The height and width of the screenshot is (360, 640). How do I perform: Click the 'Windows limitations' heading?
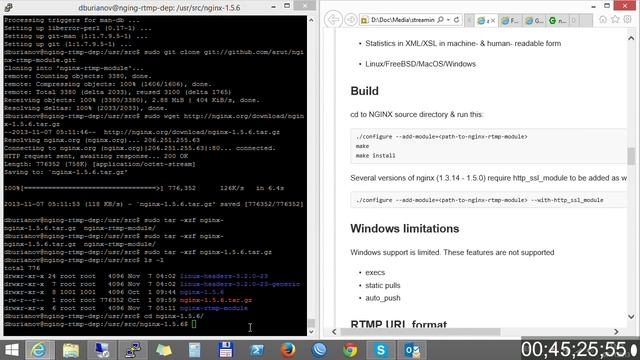coord(404,228)
